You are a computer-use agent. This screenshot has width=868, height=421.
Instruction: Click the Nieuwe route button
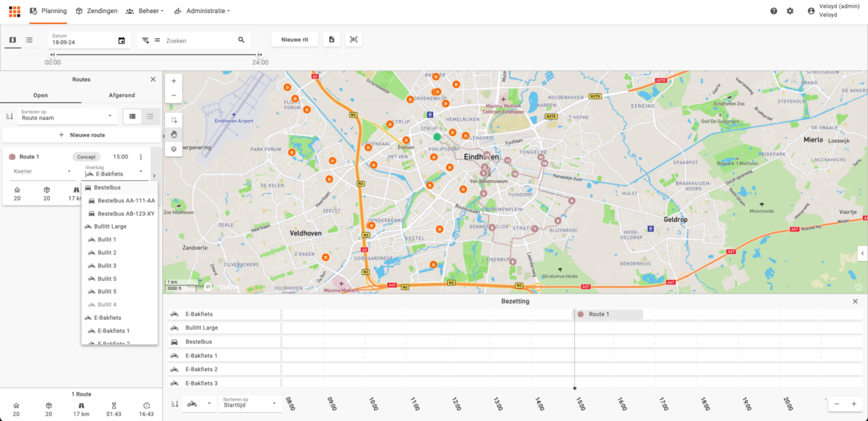[x=81, y=135]
